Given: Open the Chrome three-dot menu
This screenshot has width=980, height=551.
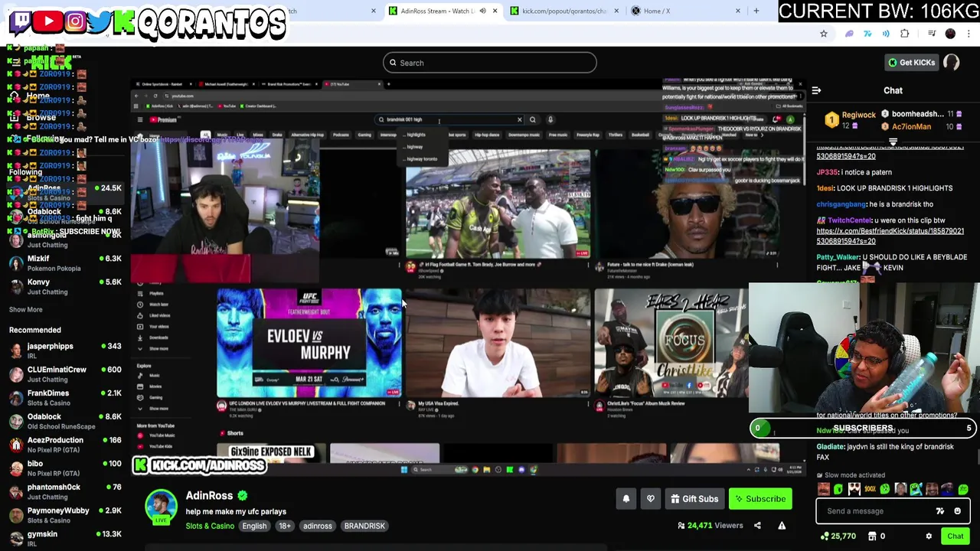Looking at the screenshot, I should (969, 34).
